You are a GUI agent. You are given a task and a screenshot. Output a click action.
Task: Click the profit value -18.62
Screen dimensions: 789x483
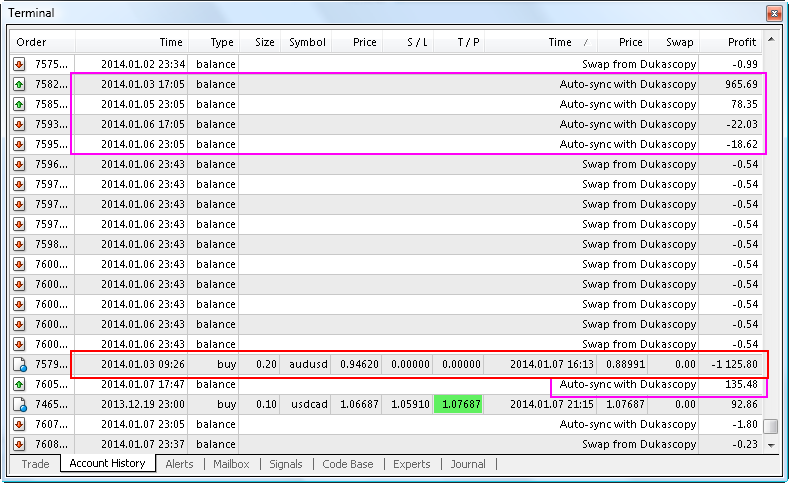(742, 144)
